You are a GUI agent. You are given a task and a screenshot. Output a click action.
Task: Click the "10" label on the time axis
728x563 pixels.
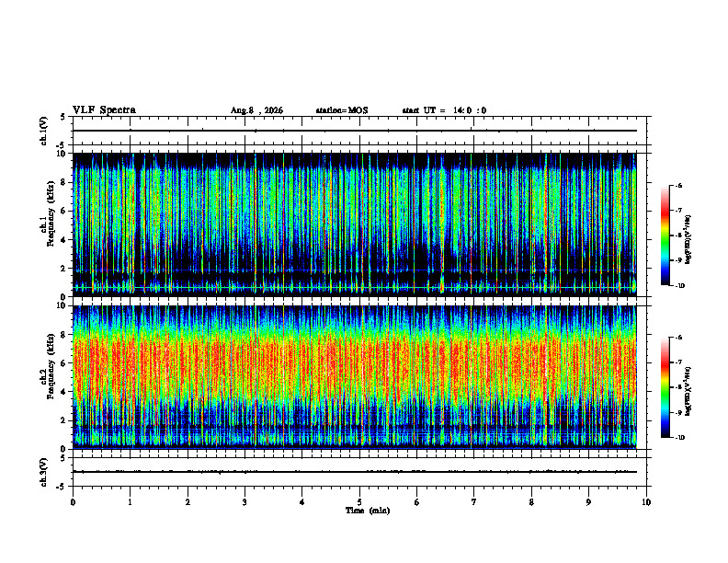point(646,502)
